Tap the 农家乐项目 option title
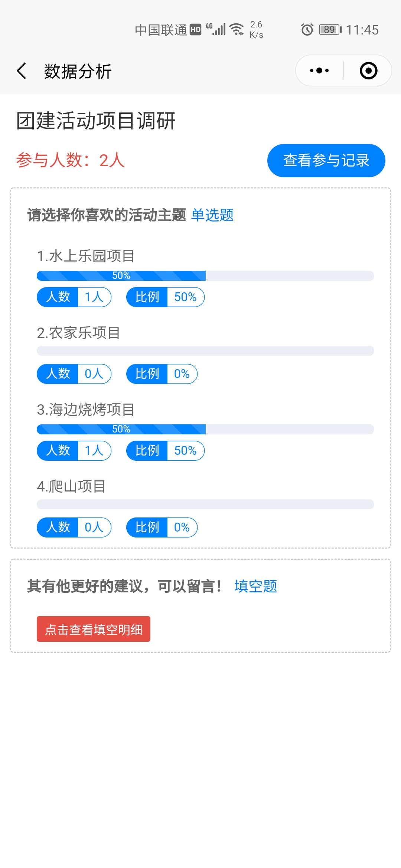 pos(78,333)
